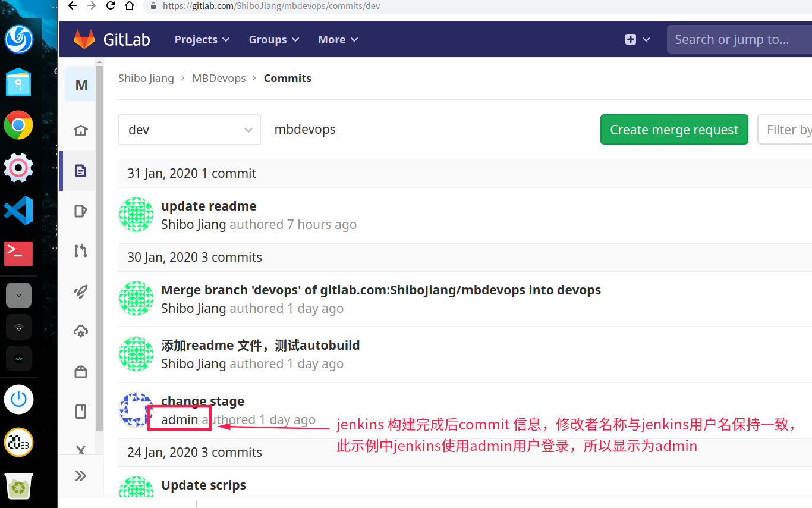The image size is (812, 508).
Task: Click 'authored 7 hours ago' timestamp
Action: pyautogui.click(x=293, y=225)
